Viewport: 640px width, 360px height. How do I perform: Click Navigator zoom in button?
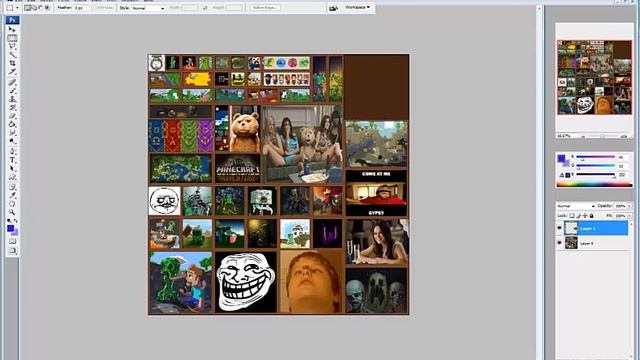coord(624,136)
